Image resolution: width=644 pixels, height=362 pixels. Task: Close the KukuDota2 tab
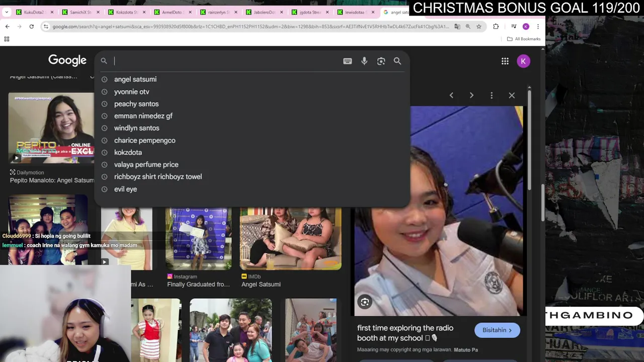tap(52, 12)
